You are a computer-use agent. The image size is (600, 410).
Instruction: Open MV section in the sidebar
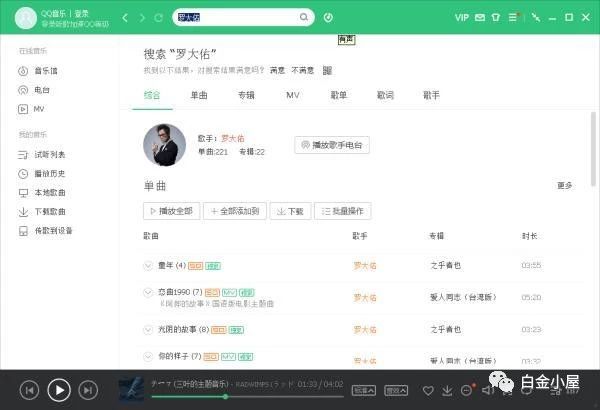click(x=31, y=109)
